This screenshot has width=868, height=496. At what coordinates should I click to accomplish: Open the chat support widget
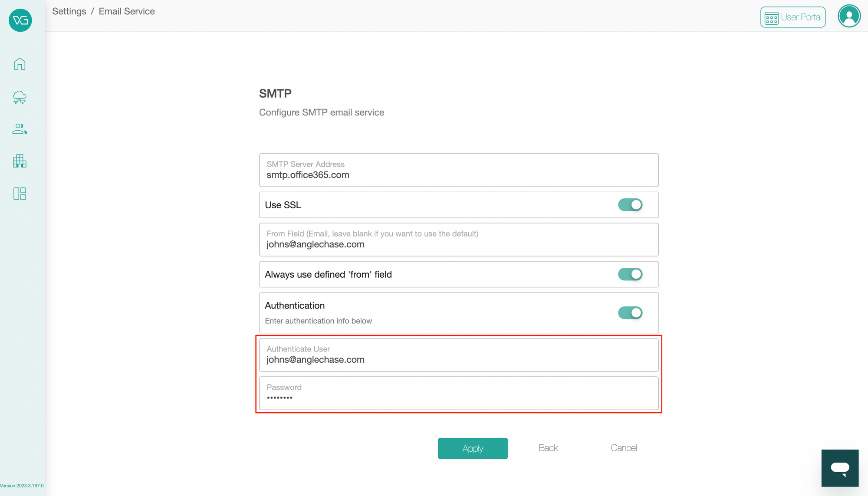tap(840, 468)
